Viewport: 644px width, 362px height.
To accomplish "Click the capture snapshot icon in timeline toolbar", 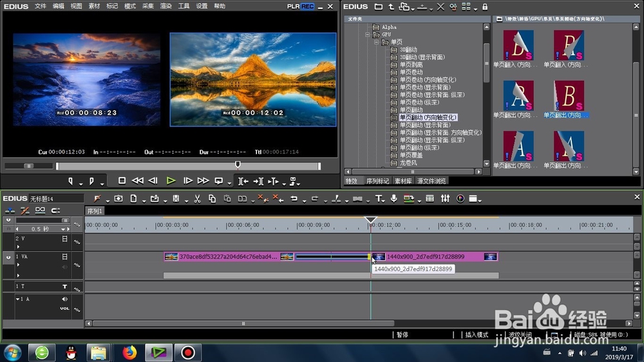I will [x=118, y=199].
